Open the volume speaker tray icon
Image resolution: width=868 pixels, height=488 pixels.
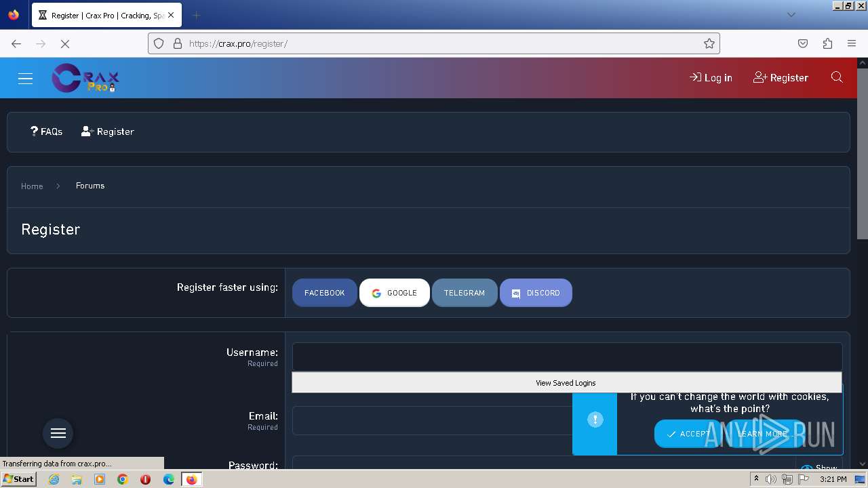(771, 479)
